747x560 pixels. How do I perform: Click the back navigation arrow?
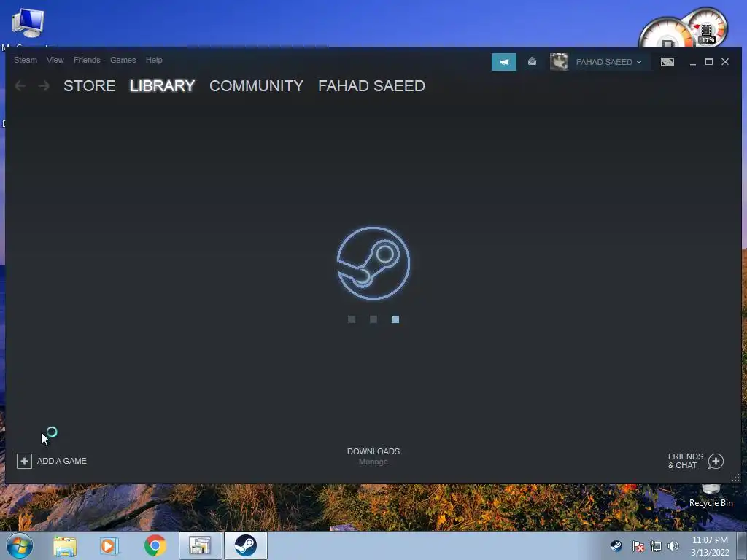[x=20, y=86]
